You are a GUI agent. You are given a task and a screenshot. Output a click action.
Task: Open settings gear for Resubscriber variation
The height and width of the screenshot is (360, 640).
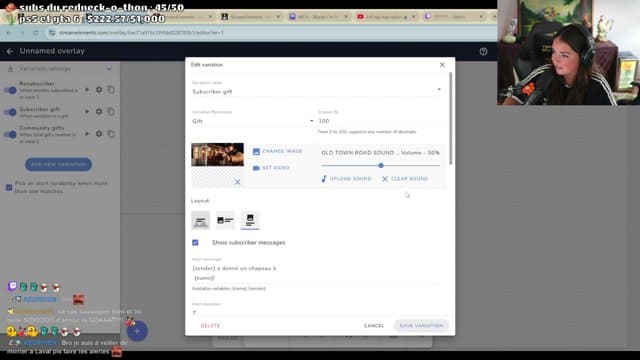[x=99, y=90]
